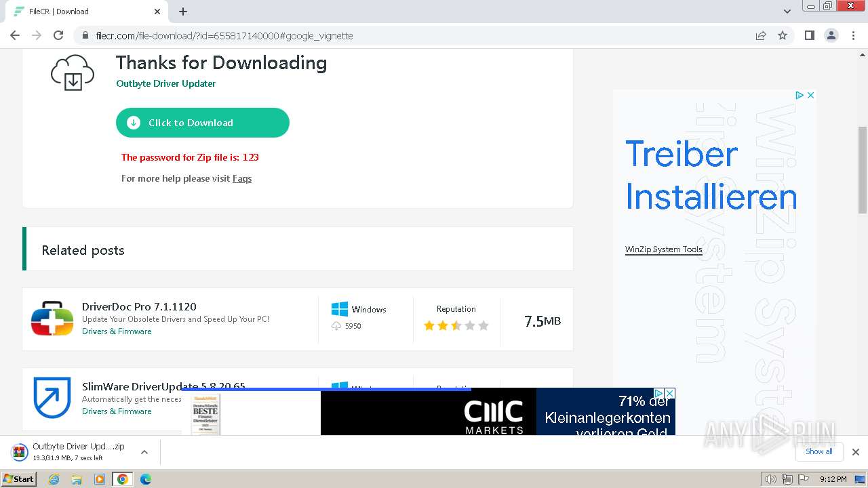Open Chrome three-dot menu
This screenshot has height=488, width=868.
[853, 35]
